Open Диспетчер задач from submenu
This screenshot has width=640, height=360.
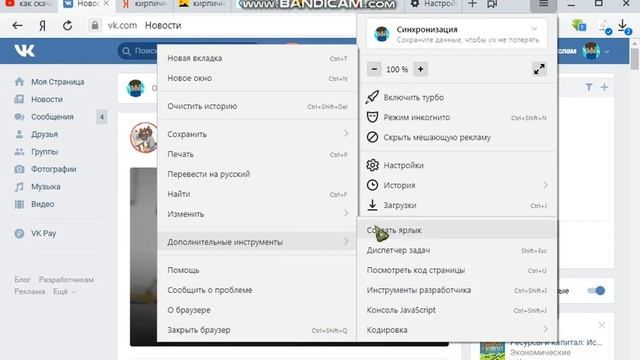point(457,250)
